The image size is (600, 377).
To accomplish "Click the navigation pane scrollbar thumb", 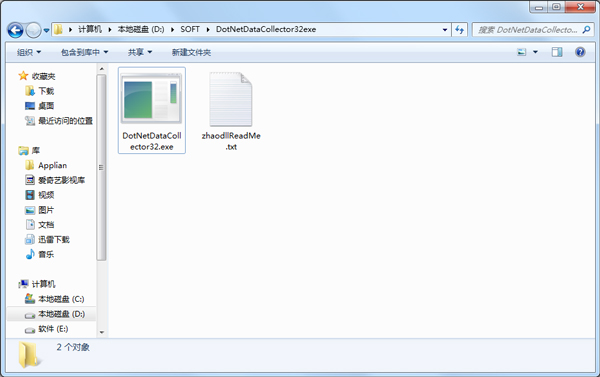I will (x=101, y=168).
